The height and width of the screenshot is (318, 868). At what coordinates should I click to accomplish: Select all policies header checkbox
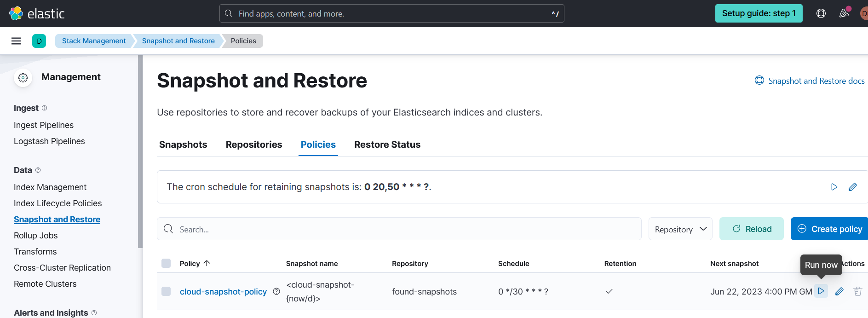166,263
